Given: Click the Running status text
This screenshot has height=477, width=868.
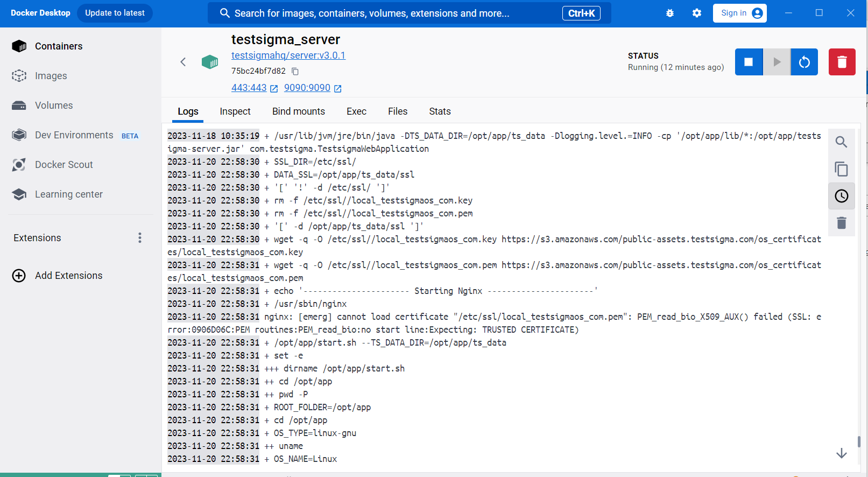Looking at the screenshot, I should 676,67.
